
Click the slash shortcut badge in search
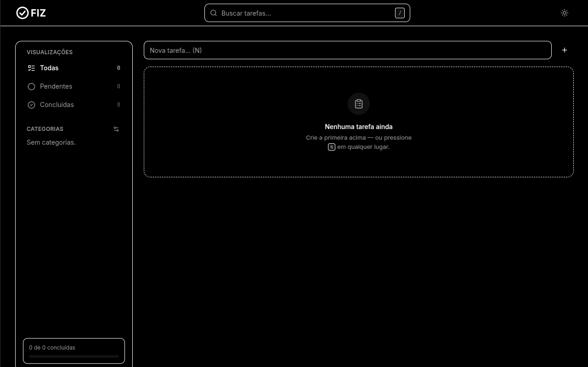coord(400,13)
